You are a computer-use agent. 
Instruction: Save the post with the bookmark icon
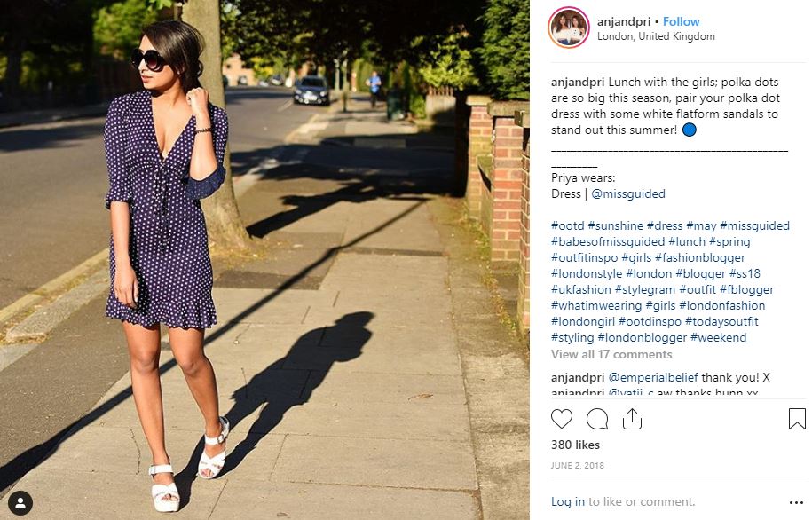coord(797,419)
